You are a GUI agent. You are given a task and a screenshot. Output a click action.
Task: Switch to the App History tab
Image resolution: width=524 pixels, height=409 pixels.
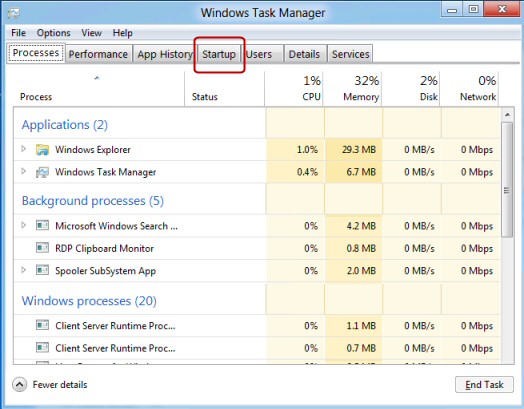[x=165, y=54]
